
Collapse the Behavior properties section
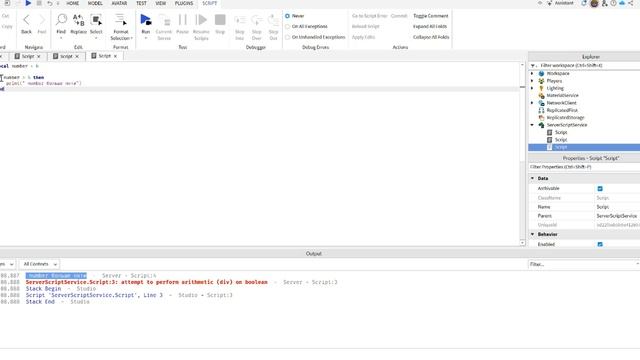point(532,234)
